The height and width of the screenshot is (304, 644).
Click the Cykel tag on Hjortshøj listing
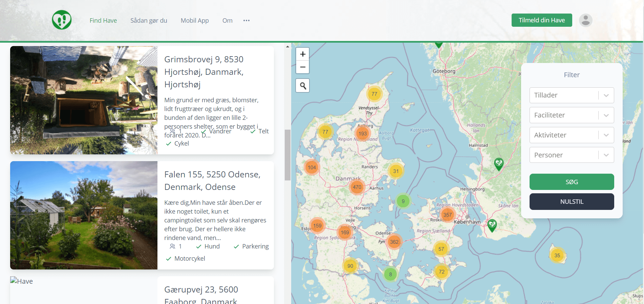click(x=177, y=144)
